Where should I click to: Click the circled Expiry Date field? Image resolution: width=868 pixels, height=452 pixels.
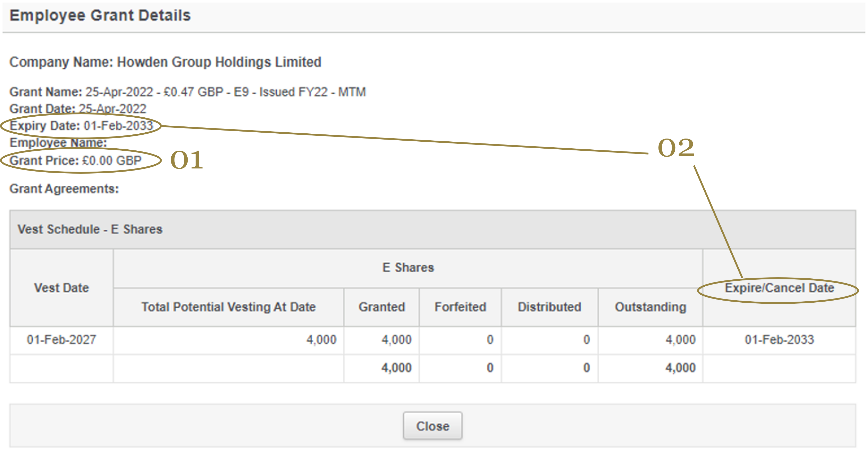tap(81, 125)
